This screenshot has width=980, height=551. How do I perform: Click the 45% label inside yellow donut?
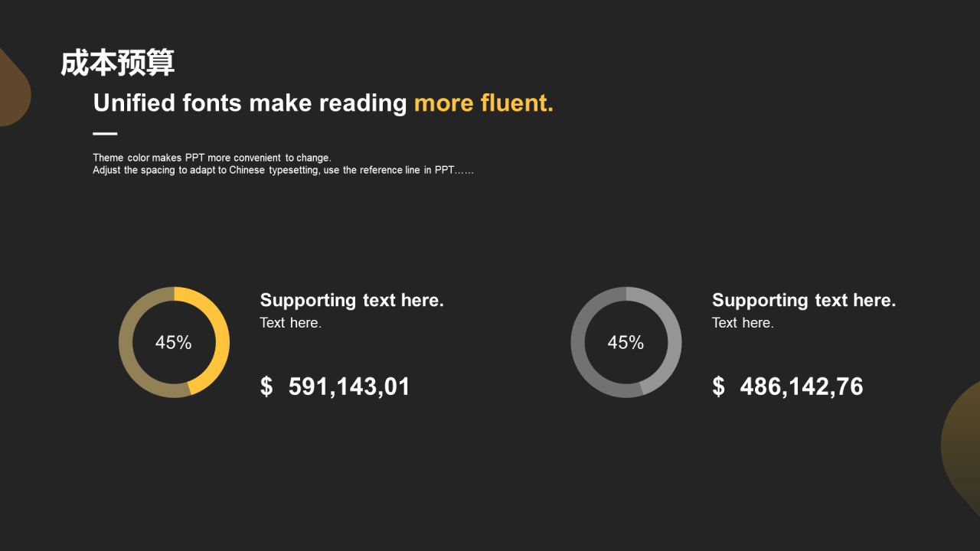point(174,343)
